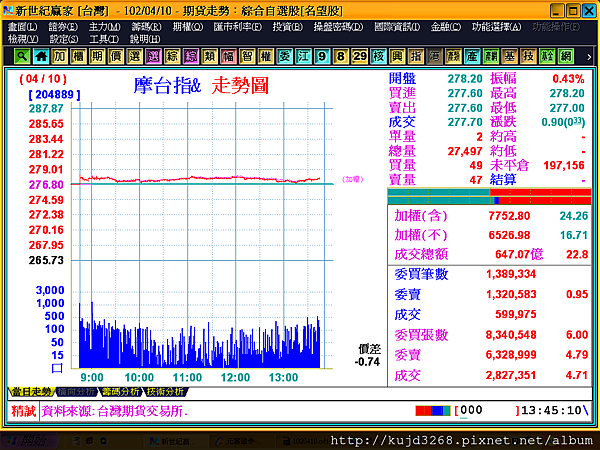Open the 投資(B) menu
This screenshot has width=600, height=450.
pyautogui.click(x=288, y=27)
